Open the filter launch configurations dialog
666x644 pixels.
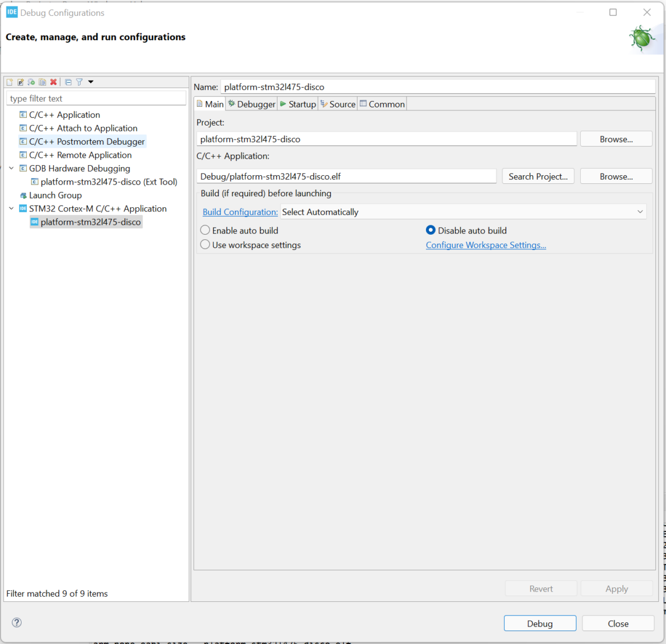pyautogui.click(x=79, y=82)
